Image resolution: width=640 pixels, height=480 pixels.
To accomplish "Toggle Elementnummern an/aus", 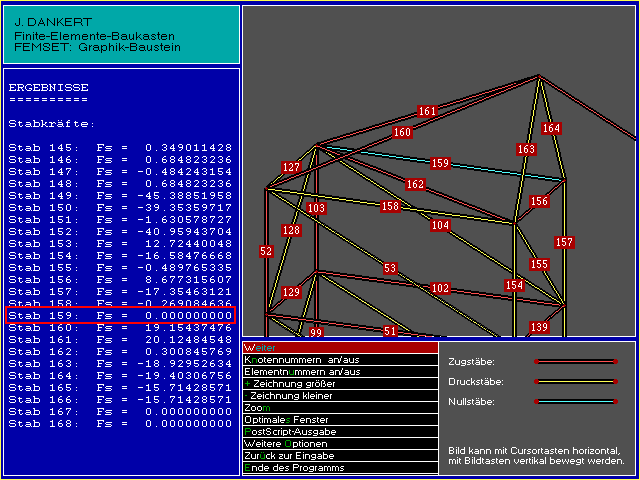I will click(x=339, y=372).
